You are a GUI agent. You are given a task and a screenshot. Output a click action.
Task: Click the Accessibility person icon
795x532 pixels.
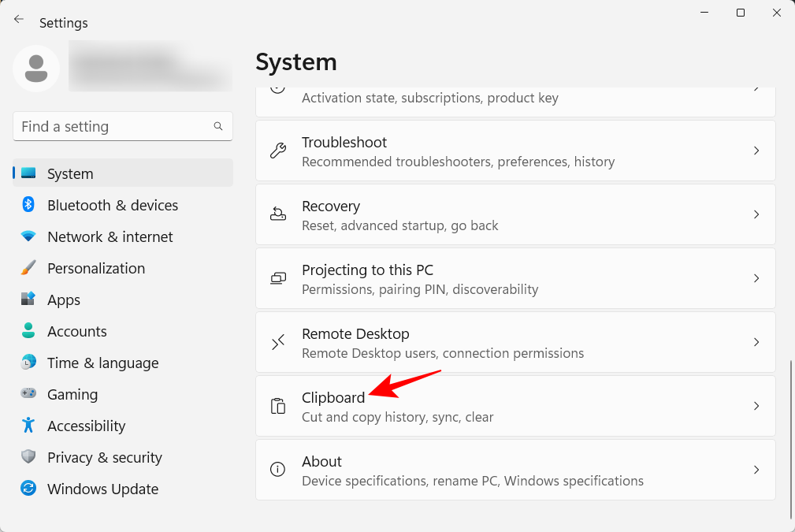pyautogui.click(x=28, y=426)
